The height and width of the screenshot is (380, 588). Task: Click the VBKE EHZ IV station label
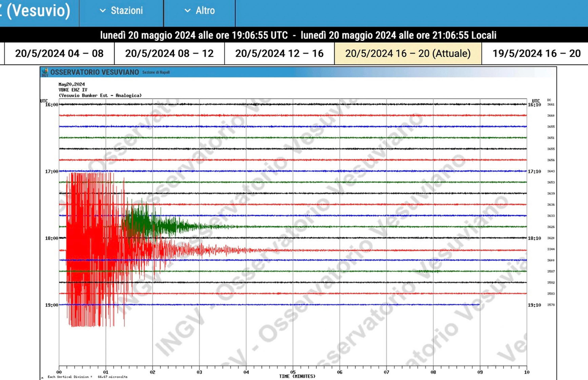[x=73, y=90]
